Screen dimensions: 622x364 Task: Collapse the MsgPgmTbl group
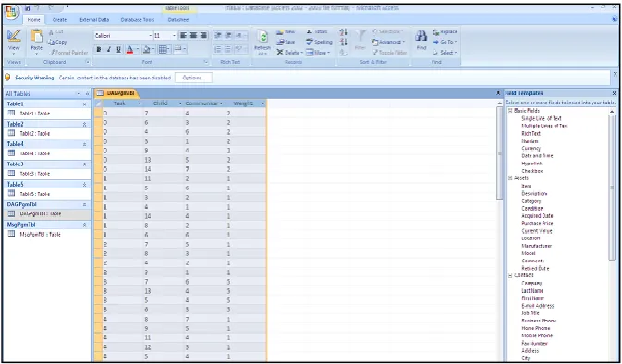coord(84,224)
